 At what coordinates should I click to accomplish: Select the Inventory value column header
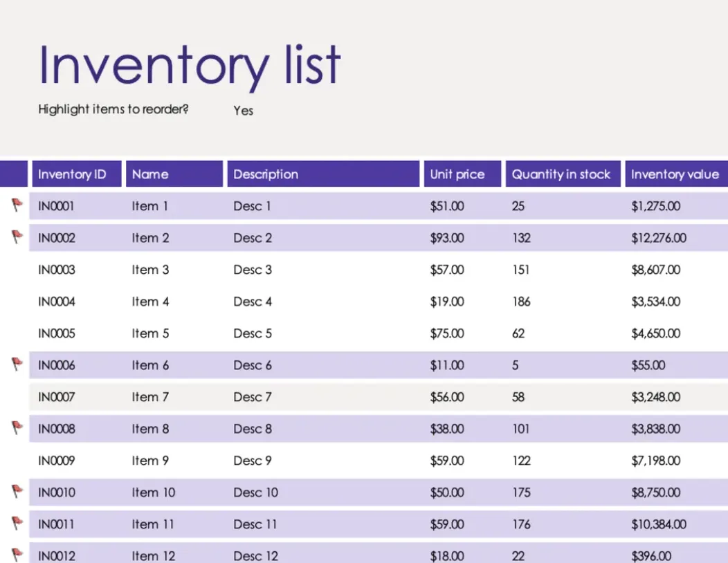(x=677, y=174)
